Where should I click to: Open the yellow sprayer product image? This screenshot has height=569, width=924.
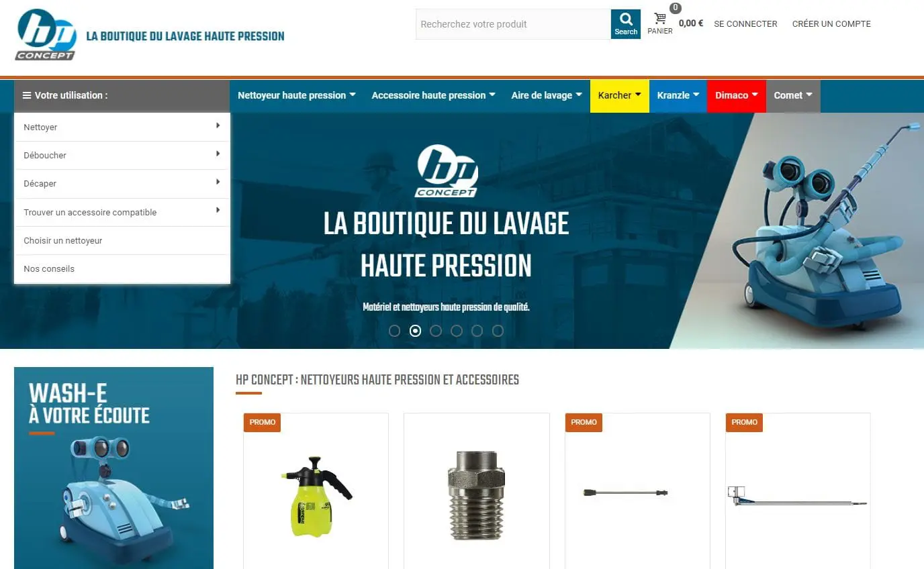point(316,497)
